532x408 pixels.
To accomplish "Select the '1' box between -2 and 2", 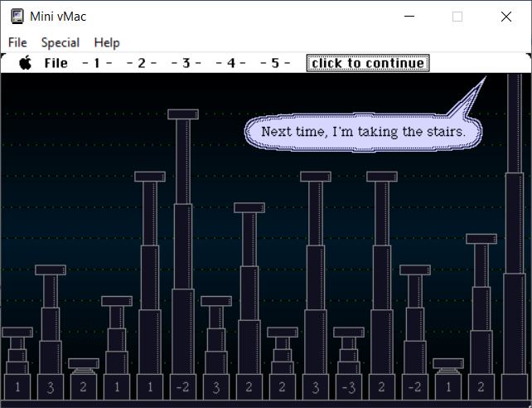I will coord(448,387).
